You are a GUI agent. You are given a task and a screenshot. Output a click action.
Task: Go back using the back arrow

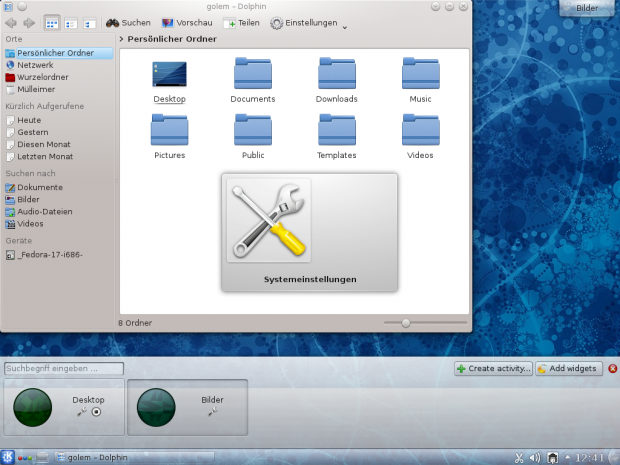tap(11, 22)
